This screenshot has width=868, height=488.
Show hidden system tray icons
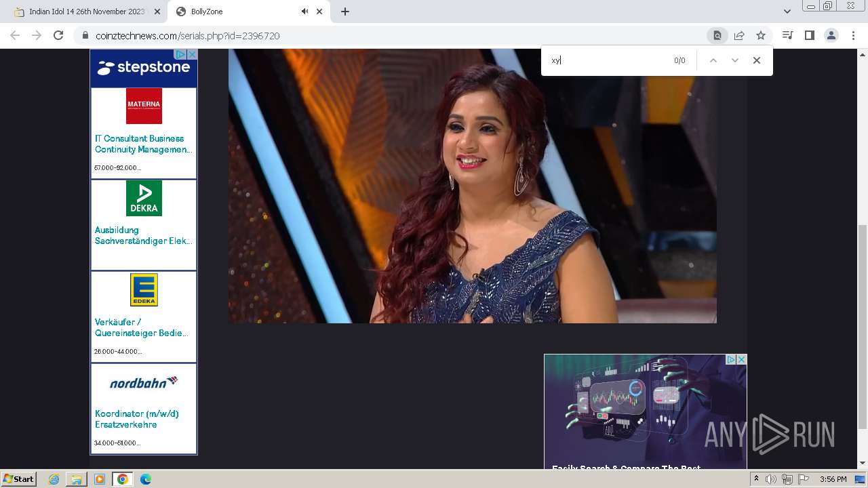pyautogui.click(x=757, y=479)
